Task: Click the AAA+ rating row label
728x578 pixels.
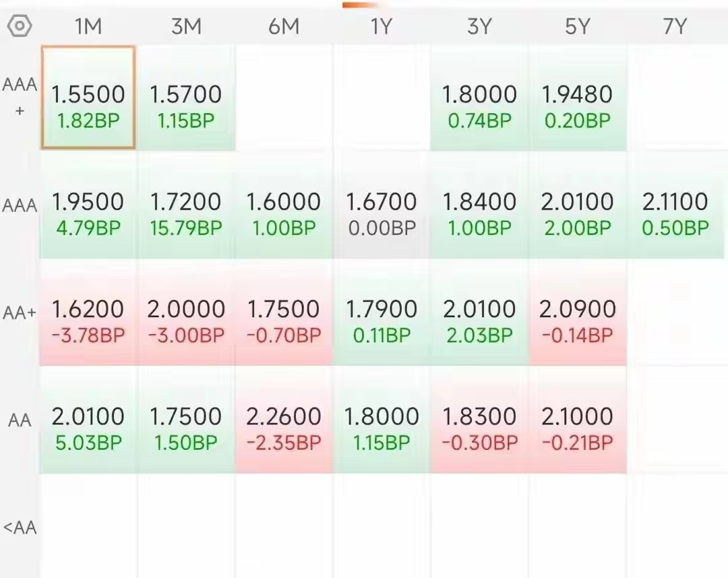Action: [20, 98]
